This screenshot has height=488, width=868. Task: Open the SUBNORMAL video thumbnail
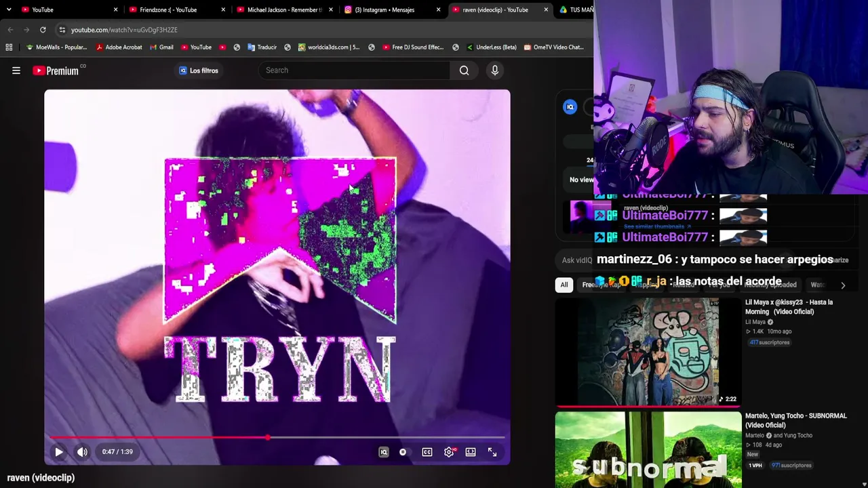point(648,450)
